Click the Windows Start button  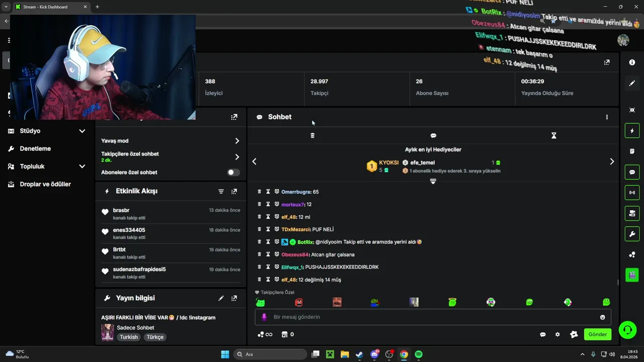tap(225, 354)
